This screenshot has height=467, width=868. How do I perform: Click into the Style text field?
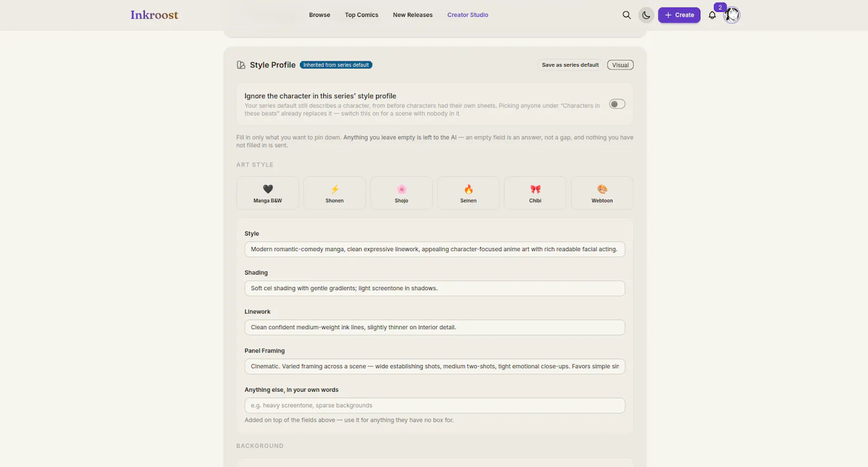[435, 250]
